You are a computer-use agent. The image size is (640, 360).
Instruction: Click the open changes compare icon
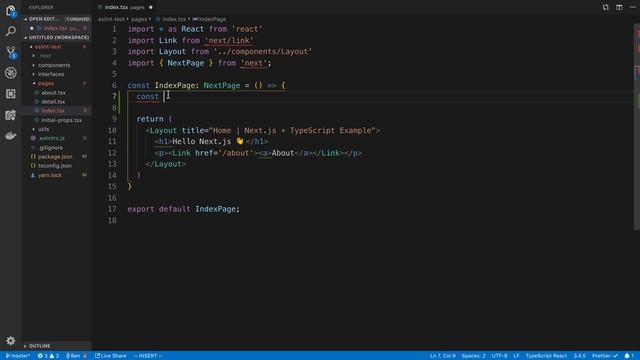tap(606, 7)
